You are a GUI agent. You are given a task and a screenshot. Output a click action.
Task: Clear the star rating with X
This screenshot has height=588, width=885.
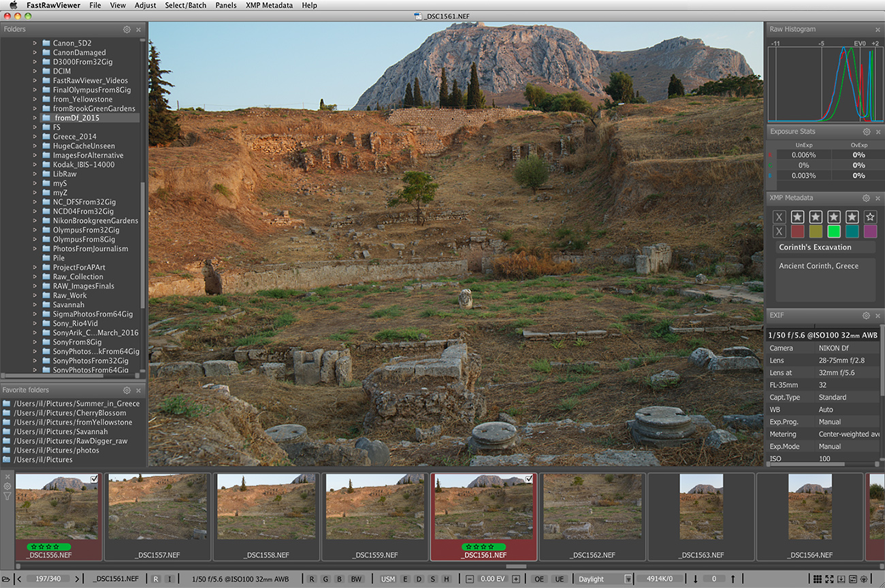[779, 217]
